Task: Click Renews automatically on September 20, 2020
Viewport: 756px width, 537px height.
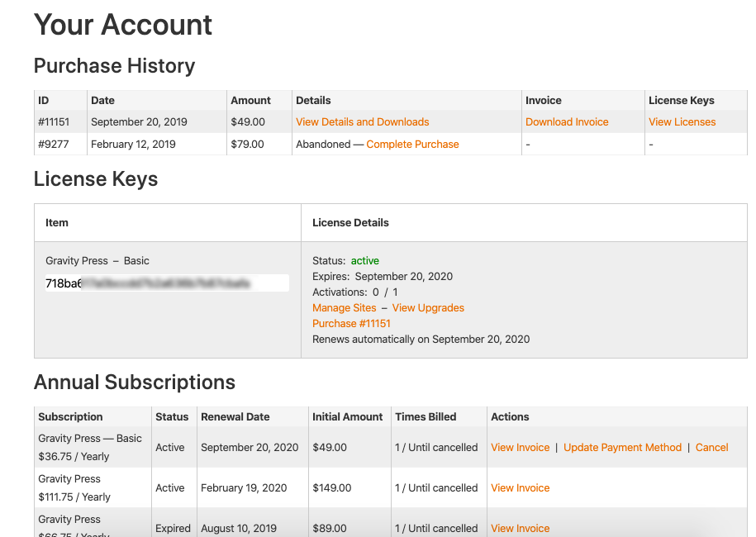Action: (x=421, y=340)
